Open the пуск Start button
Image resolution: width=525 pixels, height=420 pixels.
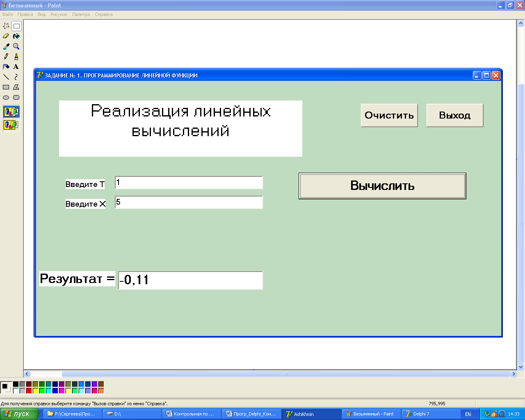click(x=19, y=414)
